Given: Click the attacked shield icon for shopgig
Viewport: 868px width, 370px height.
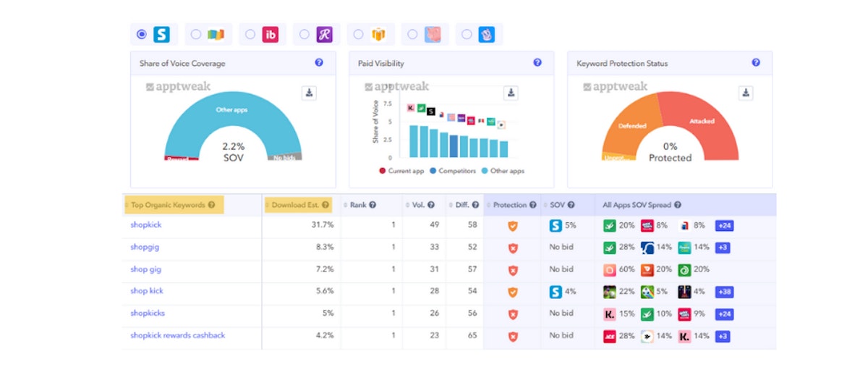Looking at the screenshot, I should click(513, 248).
